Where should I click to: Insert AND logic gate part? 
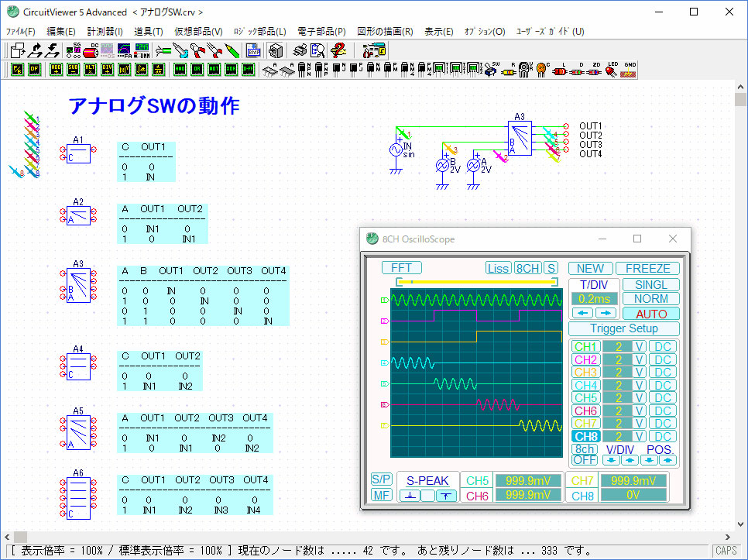[x=180, y=70]
